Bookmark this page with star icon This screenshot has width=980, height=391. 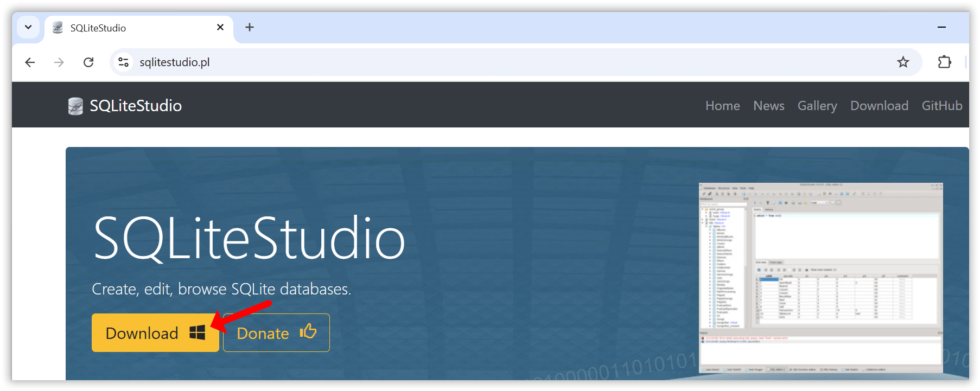click(x=903, y=62)
